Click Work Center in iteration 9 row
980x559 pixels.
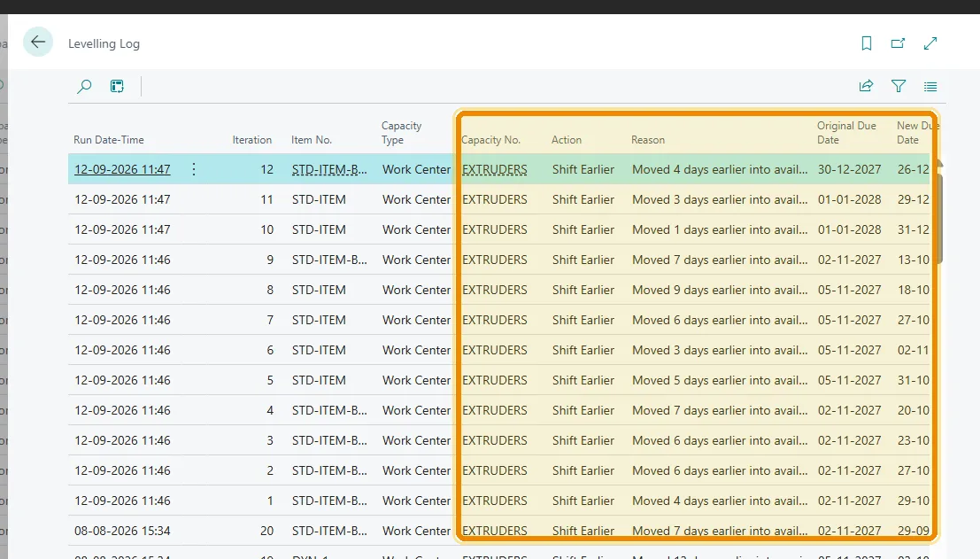click(x=416, y=260)
